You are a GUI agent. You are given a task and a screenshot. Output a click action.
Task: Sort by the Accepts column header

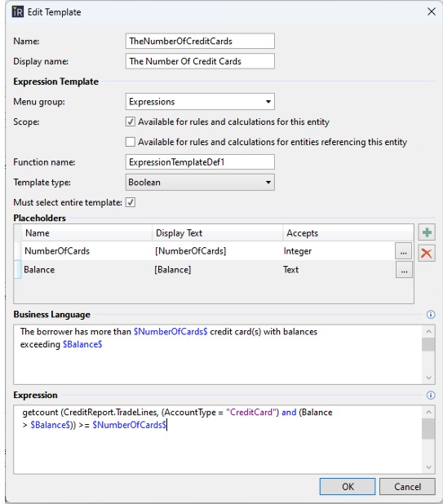(x=348, y=233)
